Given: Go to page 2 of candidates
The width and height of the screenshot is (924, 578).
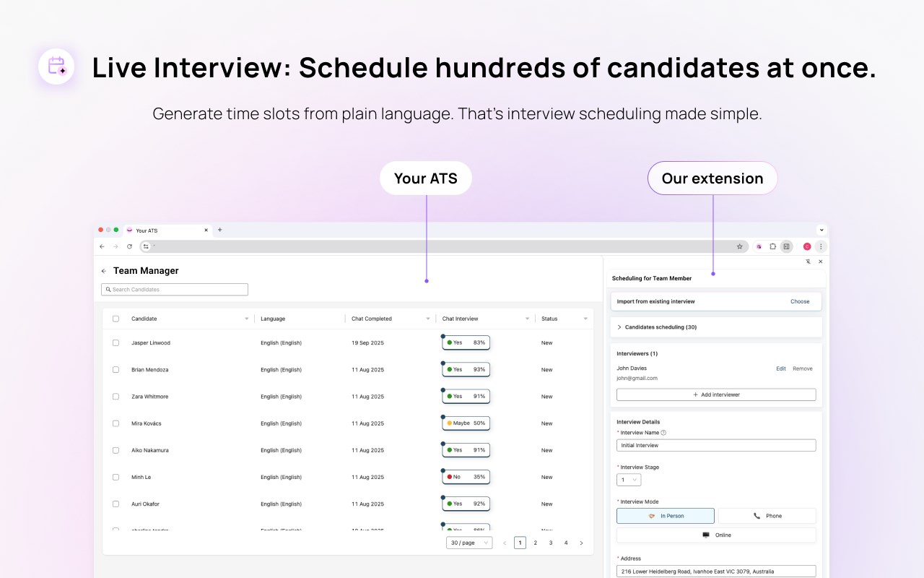Looking at the screenshot, I should [x=536, y=543].
